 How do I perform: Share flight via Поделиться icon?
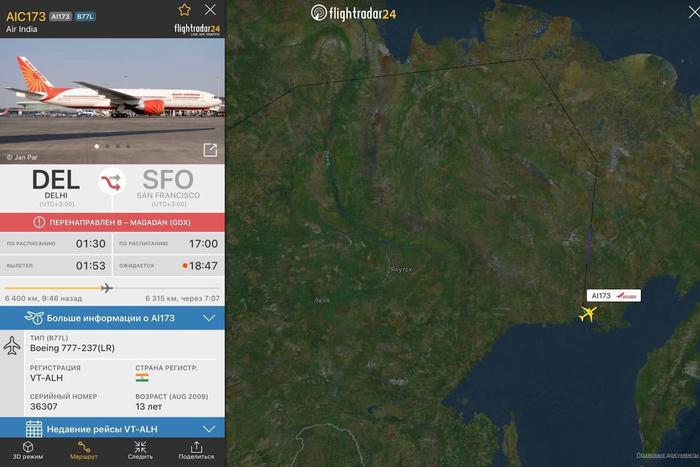coord(196,450)
